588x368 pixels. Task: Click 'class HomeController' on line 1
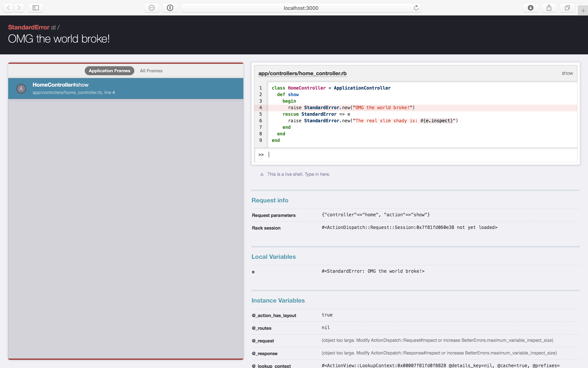pyautogui.click(x=299, y=88)
